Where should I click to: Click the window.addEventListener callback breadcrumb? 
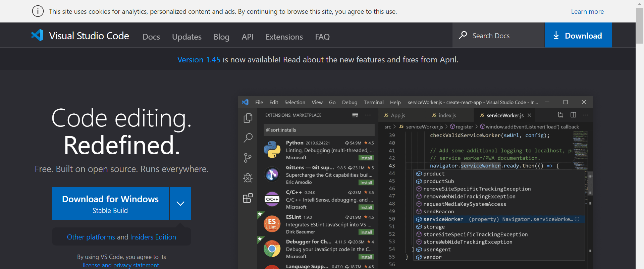click(x=529, y=126)
